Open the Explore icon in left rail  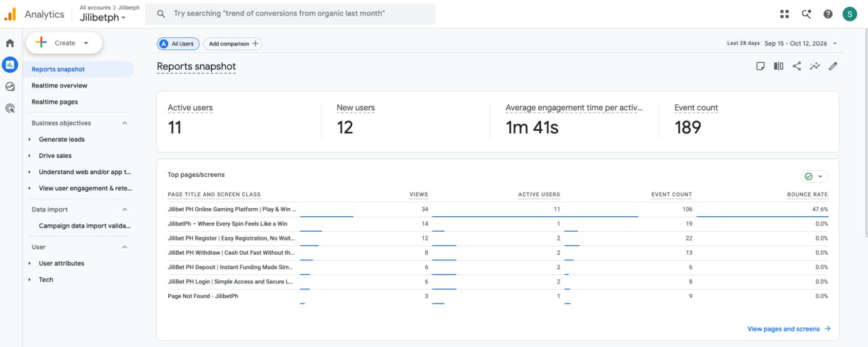pyautogui.click(x=10, y=86)
